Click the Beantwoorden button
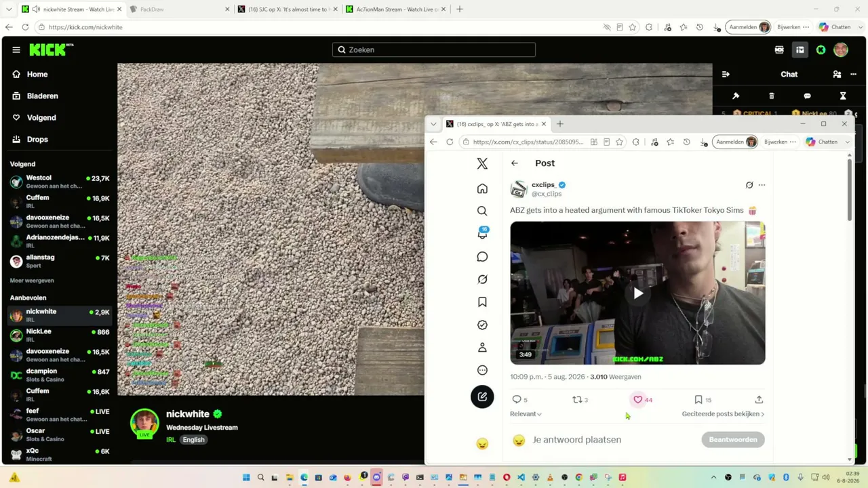The width and height of the screenshot is (868, 488). click(x=733, y=440)
